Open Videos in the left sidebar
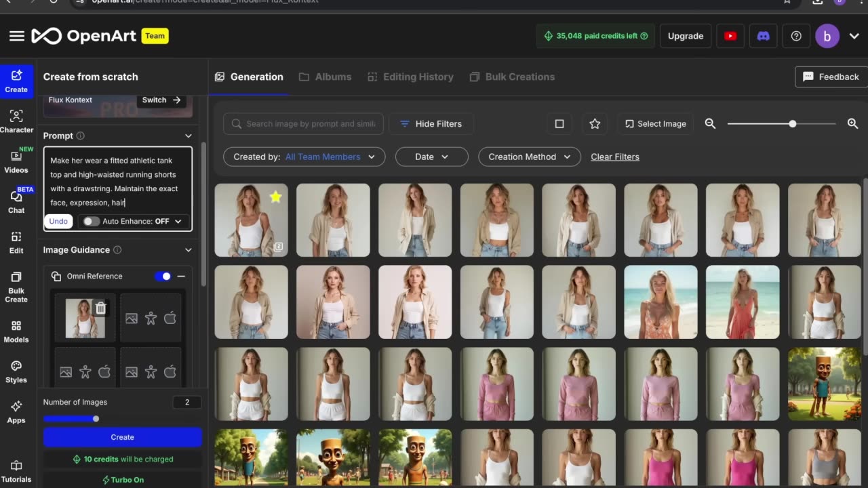 click(x=16, y=161)
